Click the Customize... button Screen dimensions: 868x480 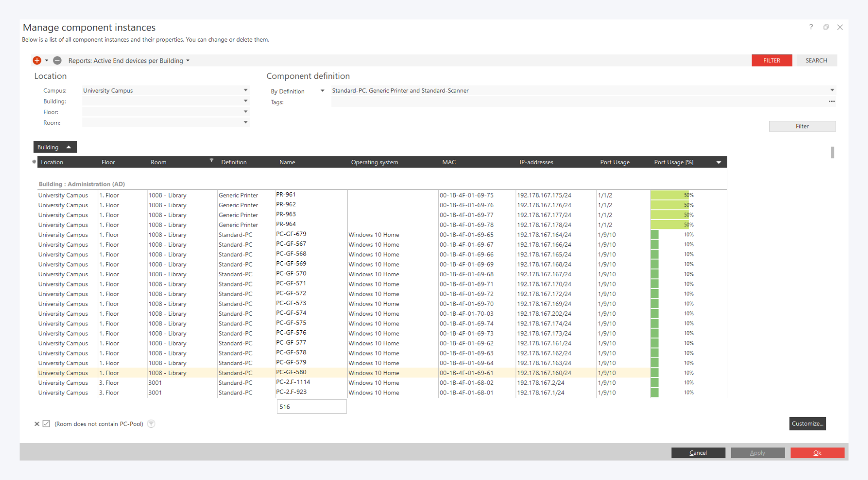[x=807, y=423]
